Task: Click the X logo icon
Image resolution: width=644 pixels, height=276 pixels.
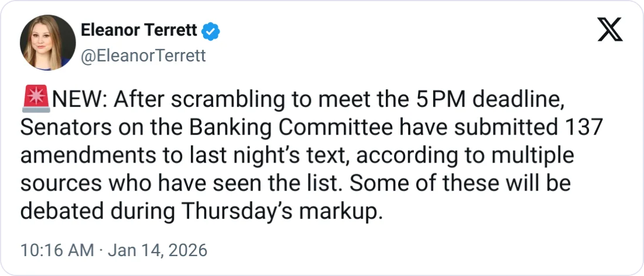Action: 610,29
